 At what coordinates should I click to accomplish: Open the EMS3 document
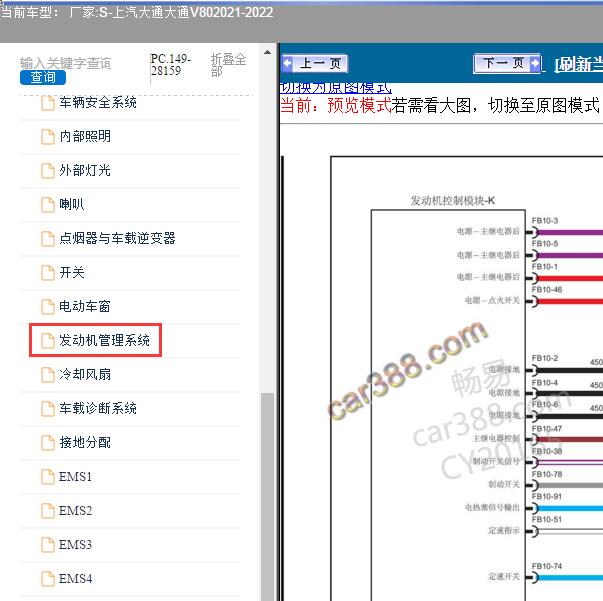75,544
